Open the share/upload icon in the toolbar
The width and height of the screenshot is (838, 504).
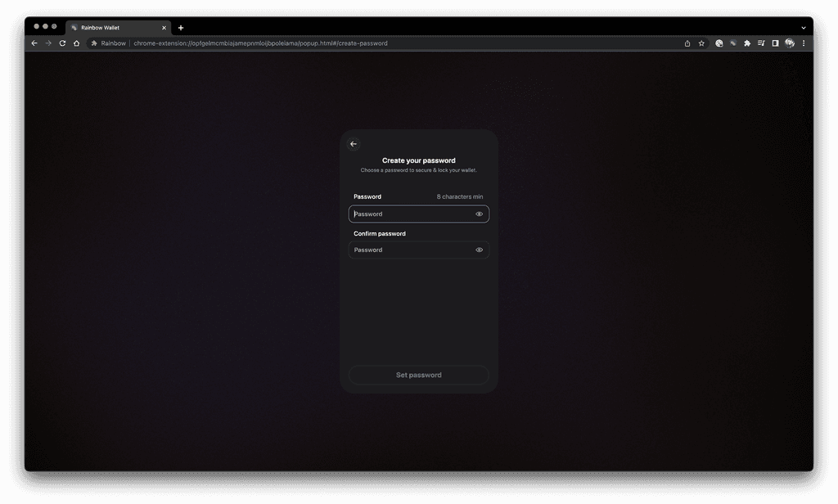coord(687,43)
